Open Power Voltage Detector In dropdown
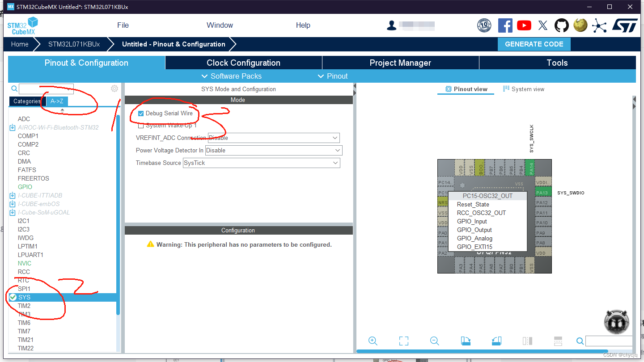The image size is (644, 362). click(x=274, y=150)
